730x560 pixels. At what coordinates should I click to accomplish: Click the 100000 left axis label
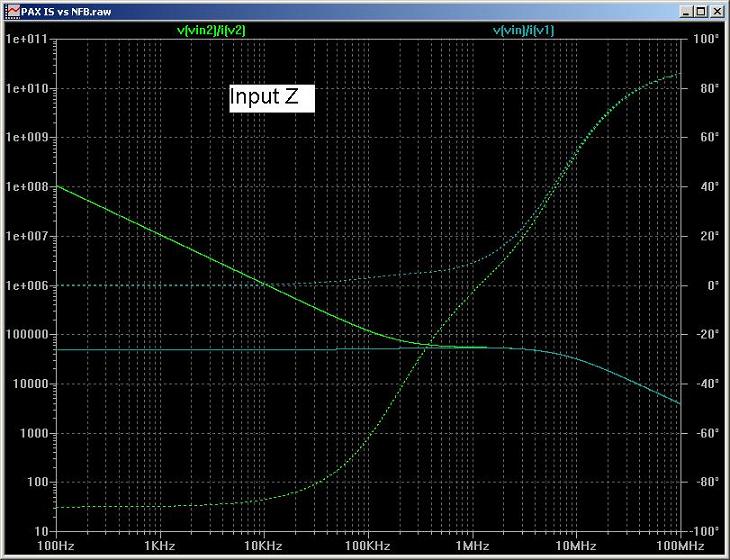pyautogui.click(x=27, y=335)
